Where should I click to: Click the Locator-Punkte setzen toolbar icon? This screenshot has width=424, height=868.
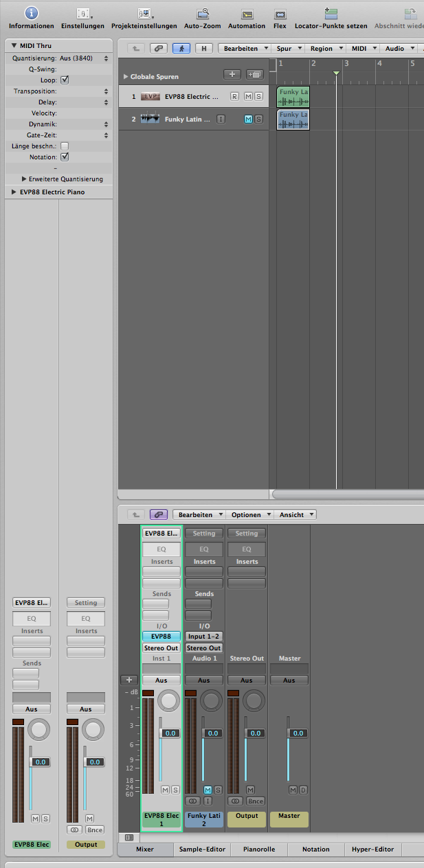tap(331, 13)
